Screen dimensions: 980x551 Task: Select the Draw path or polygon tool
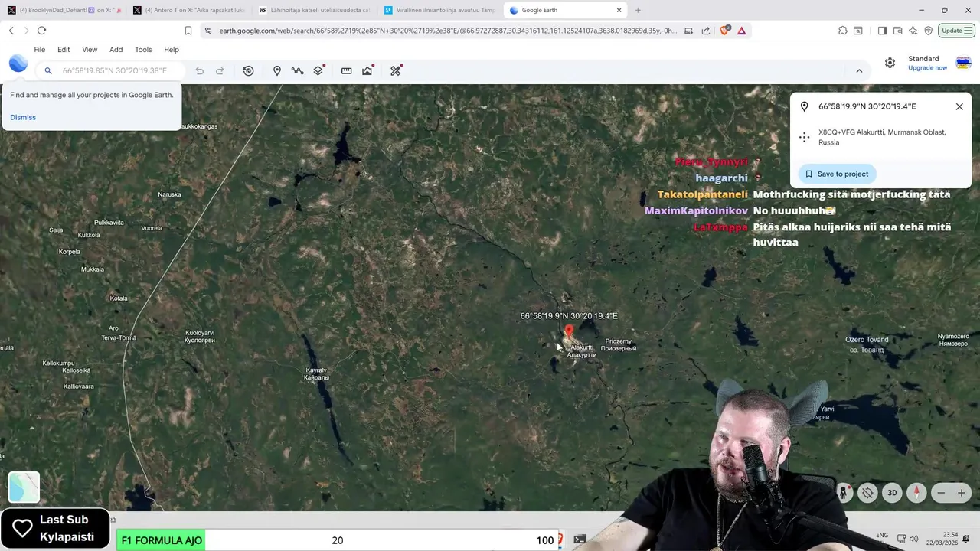coord(297,70)
